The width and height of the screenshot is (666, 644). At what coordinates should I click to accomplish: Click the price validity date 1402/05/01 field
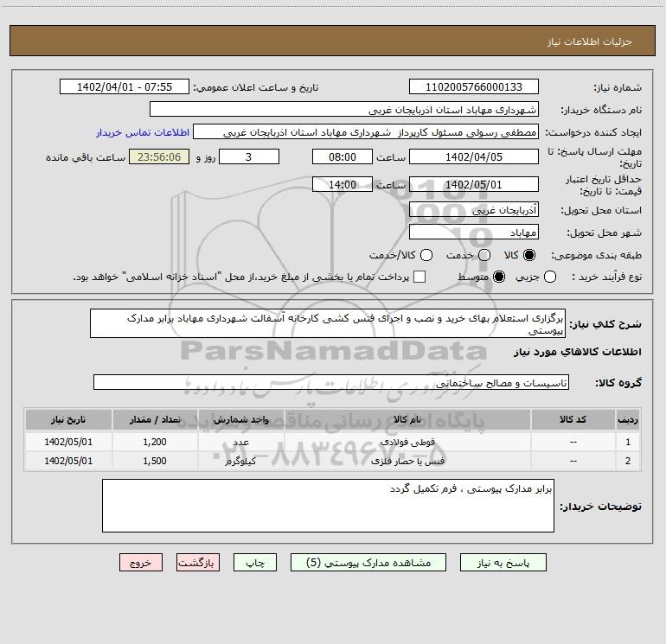click(x=474, y=184)
